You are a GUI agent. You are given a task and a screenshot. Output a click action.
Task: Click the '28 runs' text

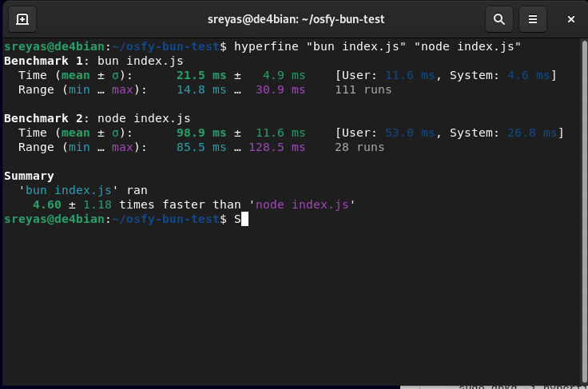360,147
